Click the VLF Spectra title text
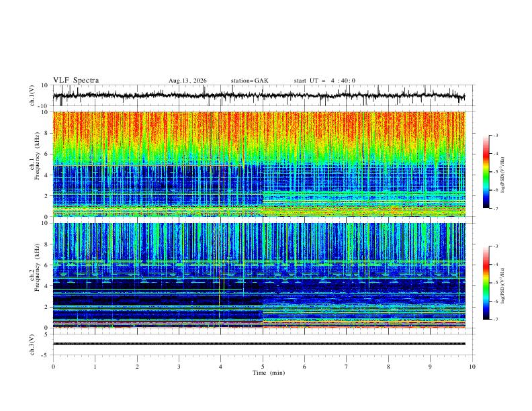This screenshot has width=532, height=411. [x=76, y=81]
